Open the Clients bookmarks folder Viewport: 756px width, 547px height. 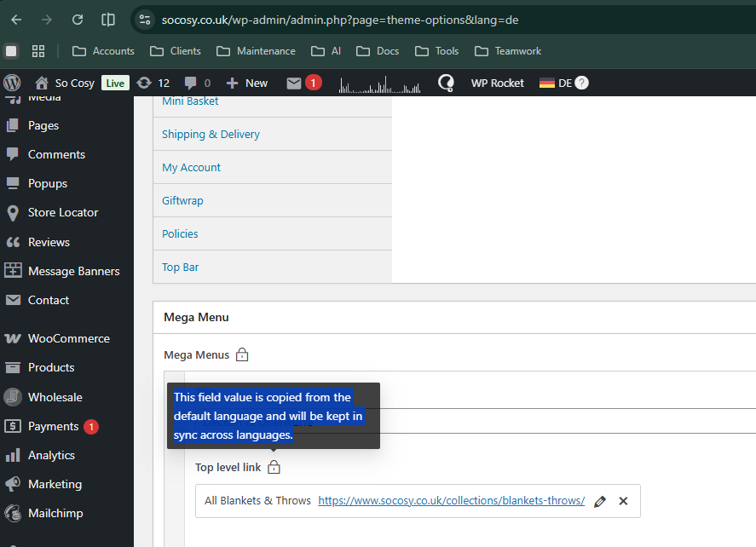(x=176, y=51)
